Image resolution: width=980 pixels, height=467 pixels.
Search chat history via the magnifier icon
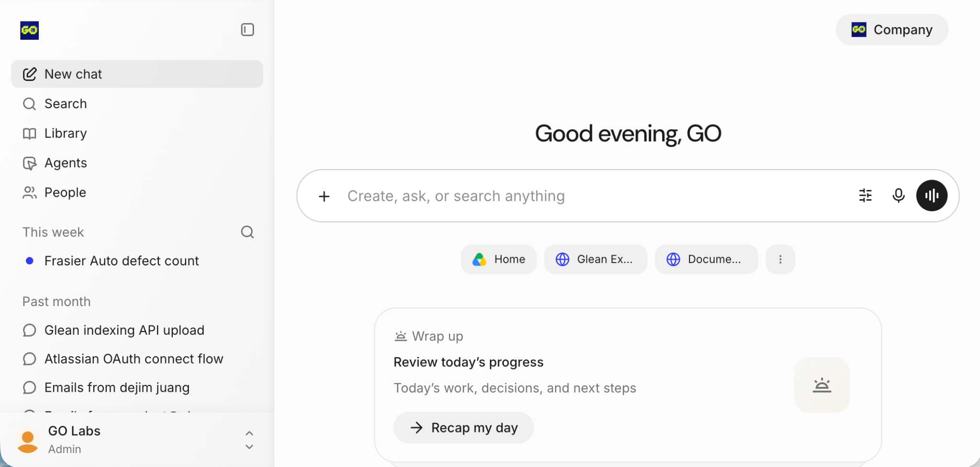tap(247, 232)
